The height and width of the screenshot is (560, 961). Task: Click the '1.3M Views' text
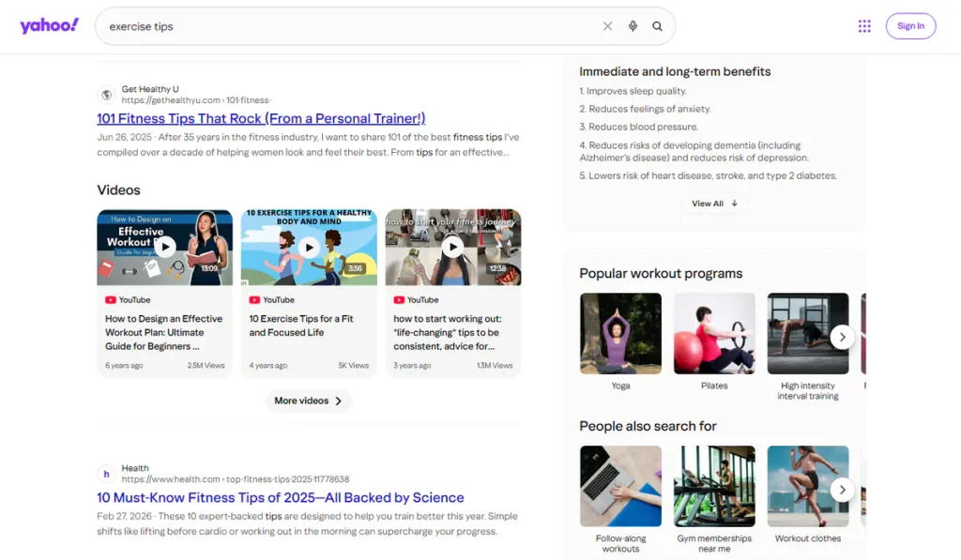click(495, 365)
